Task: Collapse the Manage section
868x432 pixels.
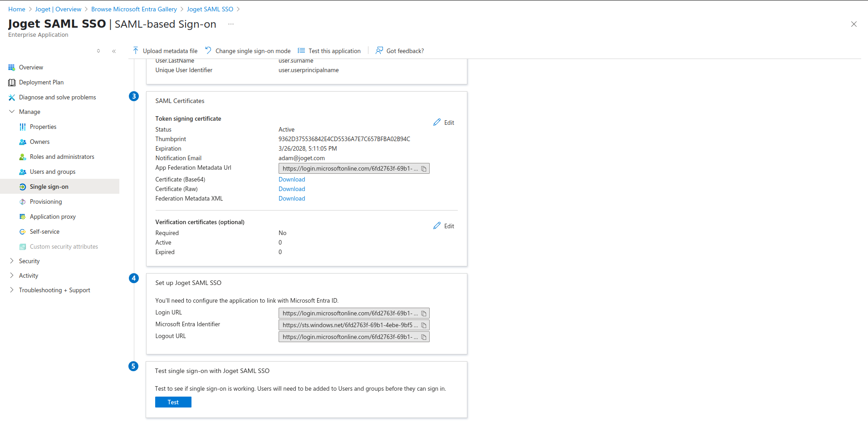Action: tap(12, 112)
